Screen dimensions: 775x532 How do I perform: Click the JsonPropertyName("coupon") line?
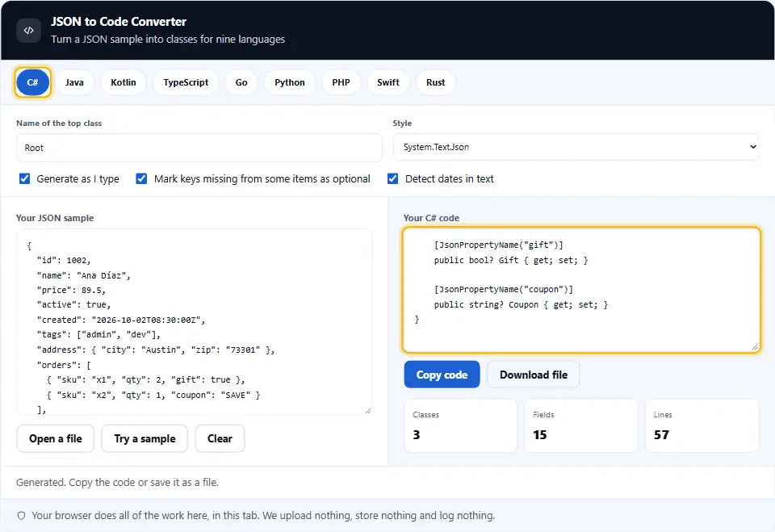click(504, 289)
